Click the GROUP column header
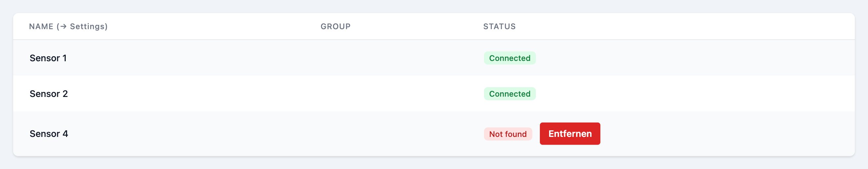Screen dimensions: 868x169 335,27
